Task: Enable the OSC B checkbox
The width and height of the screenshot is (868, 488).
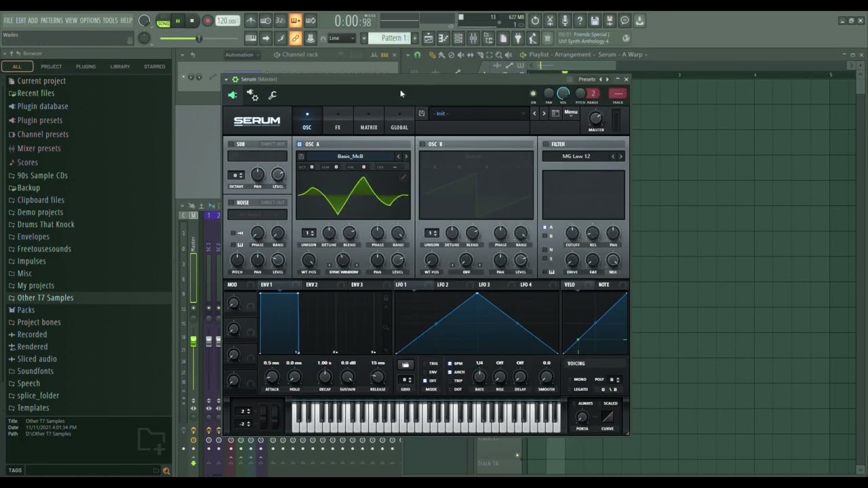Action: (422, 144)
